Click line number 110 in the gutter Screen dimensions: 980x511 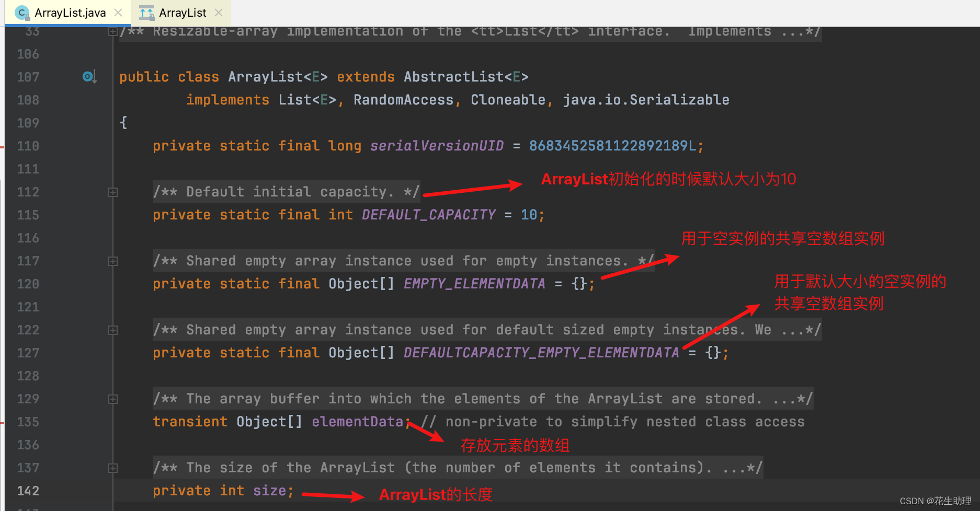point(28,146)
